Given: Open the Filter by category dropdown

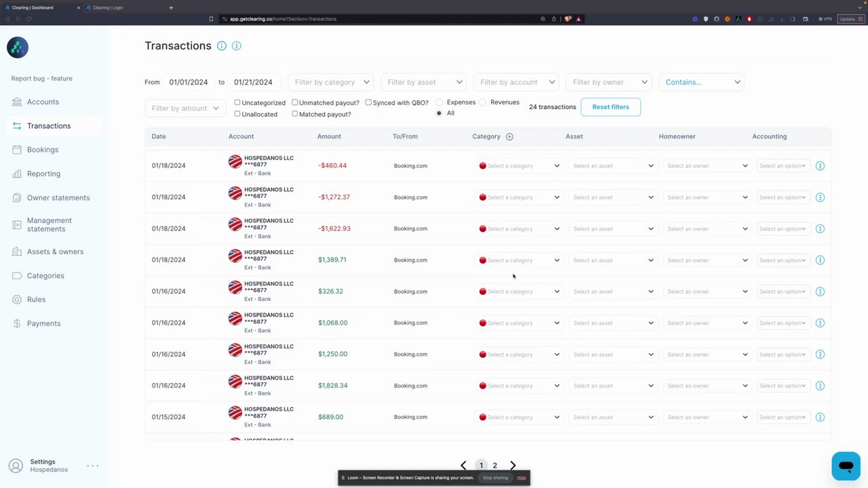Looking at the screenshot, I should click(x=331, y=82).
